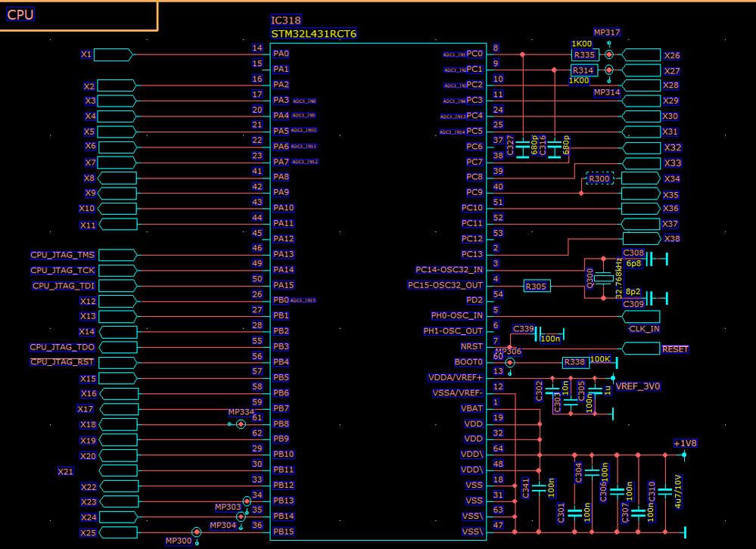
Task: Select resistor R300 symbol
Action: coord(600,178)
